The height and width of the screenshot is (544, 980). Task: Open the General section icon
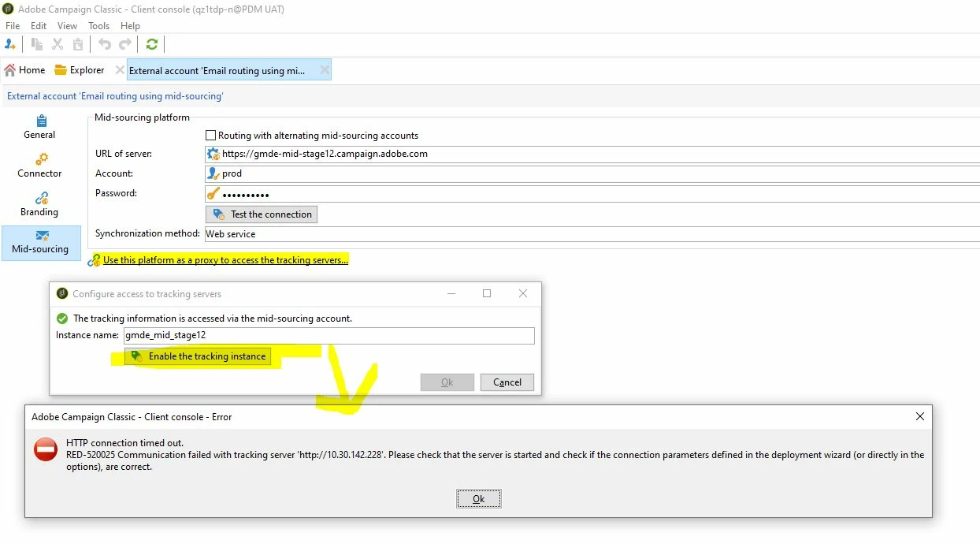pyautogui.click(x=40, y=121)
